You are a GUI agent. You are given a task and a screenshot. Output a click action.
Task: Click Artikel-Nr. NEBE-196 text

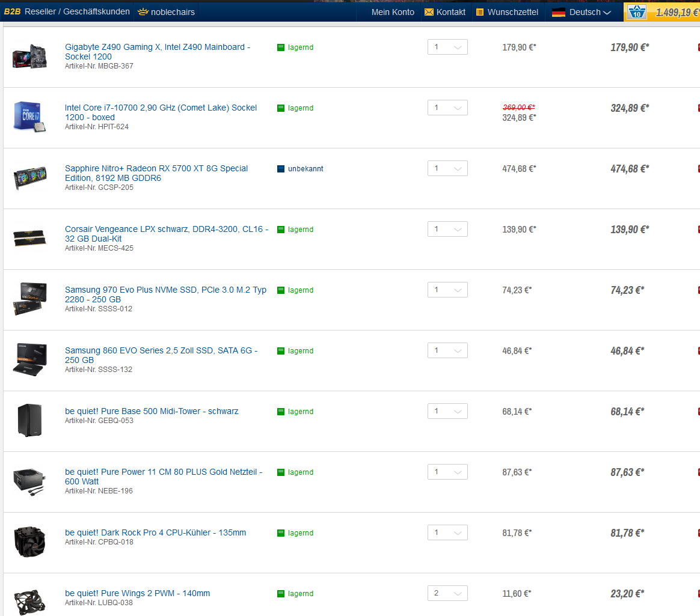(99, 490)
